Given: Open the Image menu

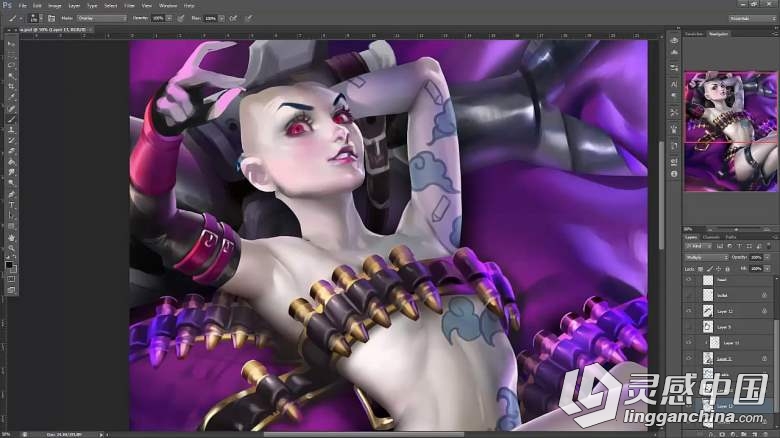Looking at the screenshot, I should click(55, 5).
